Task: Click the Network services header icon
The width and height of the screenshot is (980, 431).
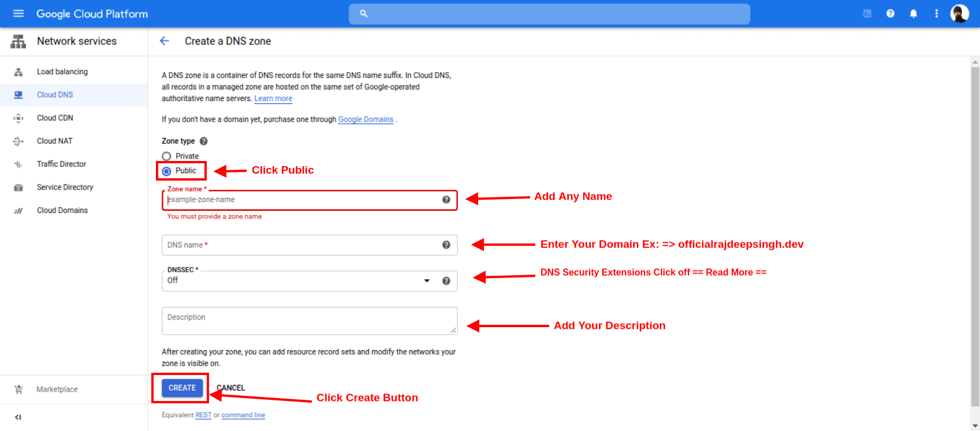Action: coord(18,42)
